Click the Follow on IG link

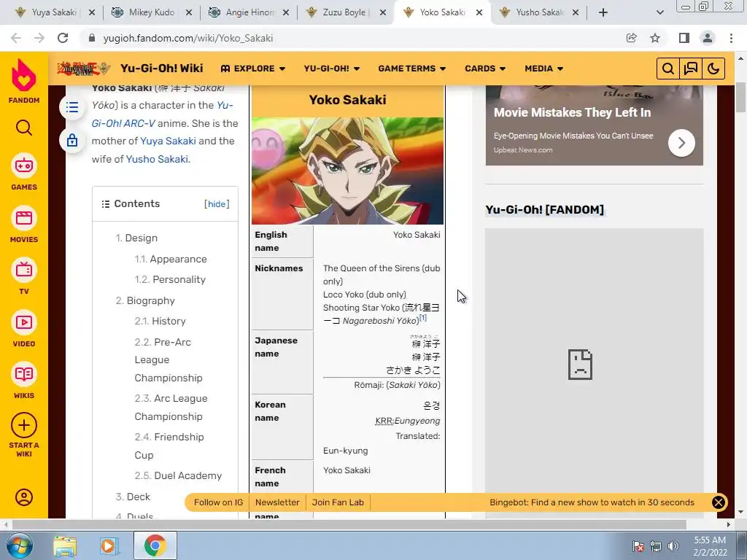point(218,502)
